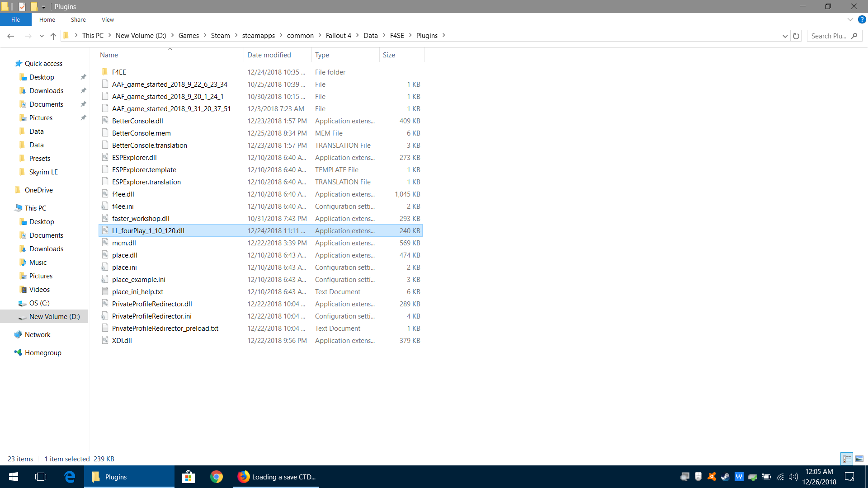
Task: Navigate to Fallout 4 breadcrumb
Action: (339, 36)
